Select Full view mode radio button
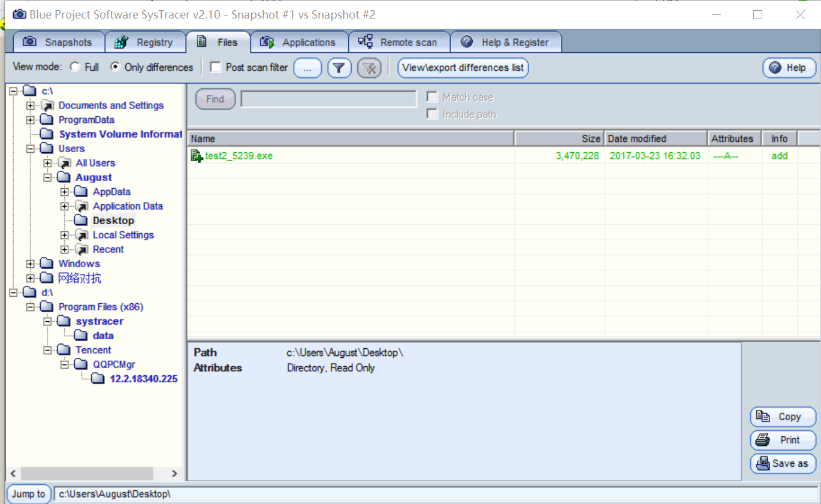Image resolution: width=821 pixels, height=504 pixels. point(75,67)
